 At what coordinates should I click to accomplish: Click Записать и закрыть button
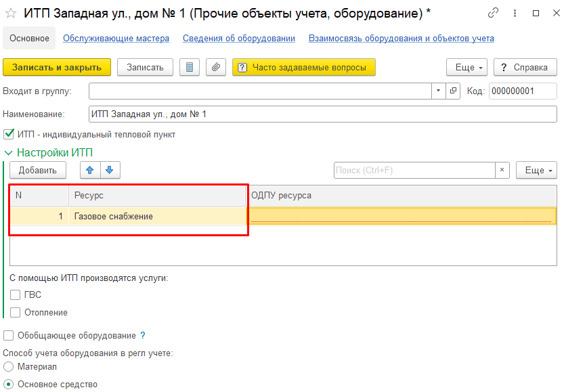[57, 67]
